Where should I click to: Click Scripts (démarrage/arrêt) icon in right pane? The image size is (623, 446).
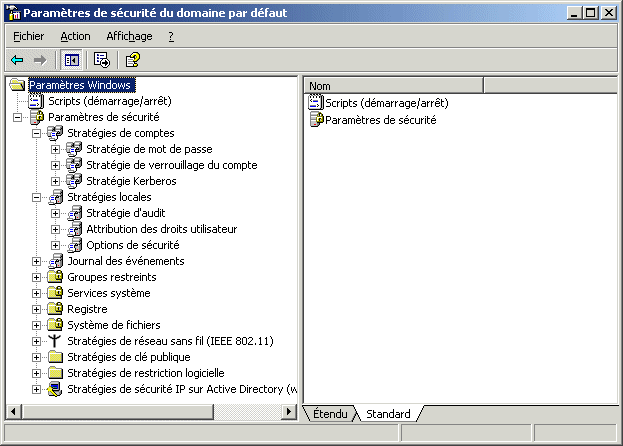316,103
